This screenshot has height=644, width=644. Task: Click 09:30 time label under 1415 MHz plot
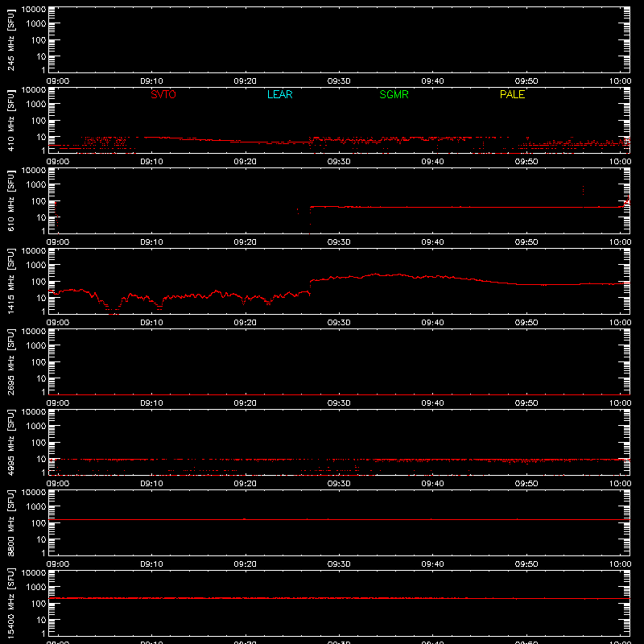[x=339, y=323]
